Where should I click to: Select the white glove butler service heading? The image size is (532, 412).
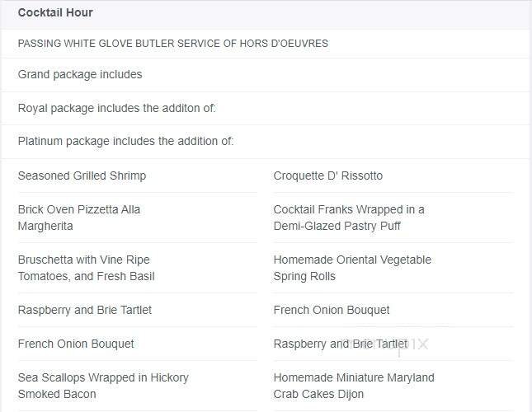[172, 44]
